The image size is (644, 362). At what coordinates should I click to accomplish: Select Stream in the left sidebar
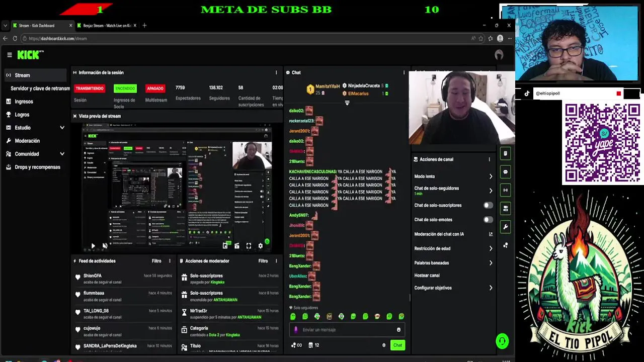pos(35,75)
